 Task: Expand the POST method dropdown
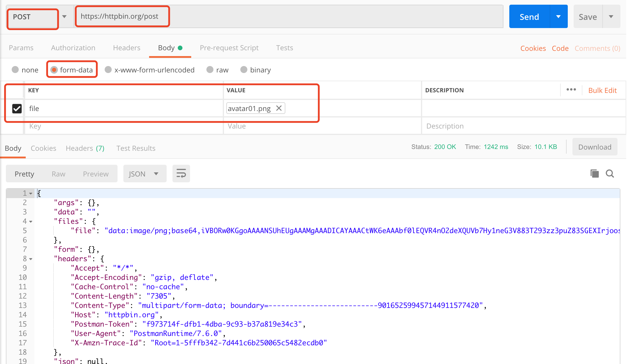click(64, 17)
